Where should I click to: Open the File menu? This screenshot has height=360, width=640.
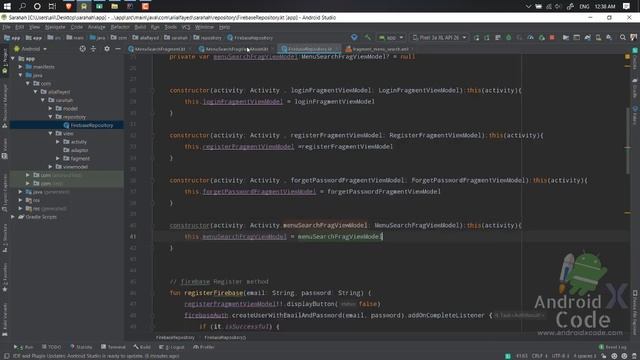pyautogui.click(x=7, y=27)
